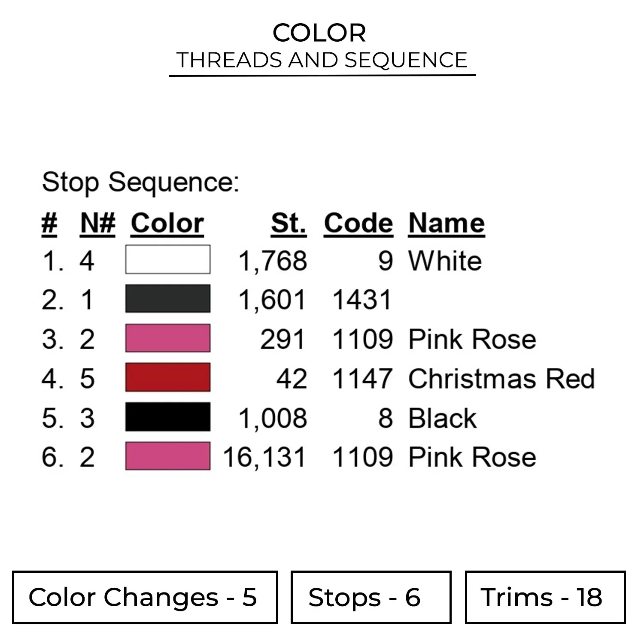Select the St. column header
Viewport: 644px width, 644px height.
tap(289, 223)
